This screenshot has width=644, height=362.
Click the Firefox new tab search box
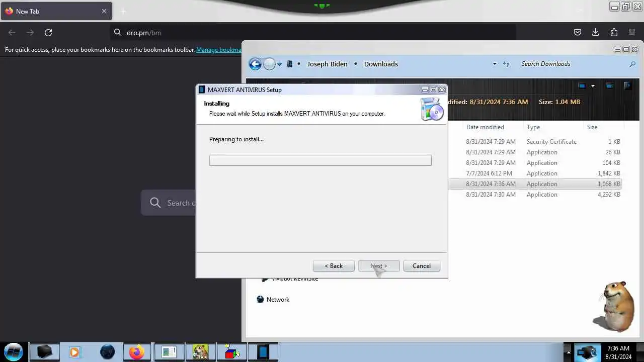[169, 203]
